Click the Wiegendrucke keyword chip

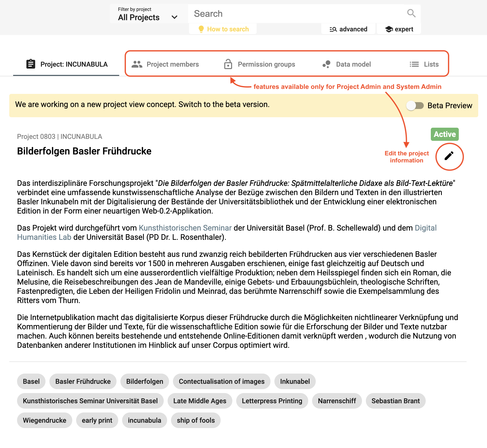[45, 420]
